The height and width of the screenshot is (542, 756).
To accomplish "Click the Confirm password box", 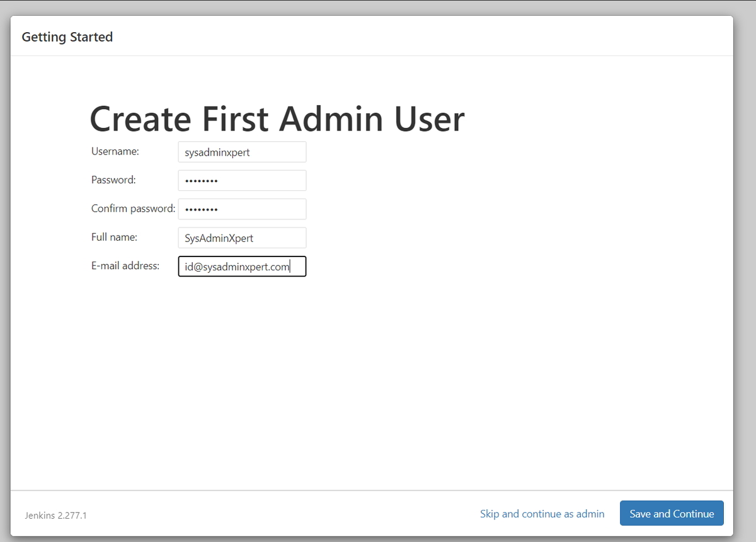I will click(242, 209).
